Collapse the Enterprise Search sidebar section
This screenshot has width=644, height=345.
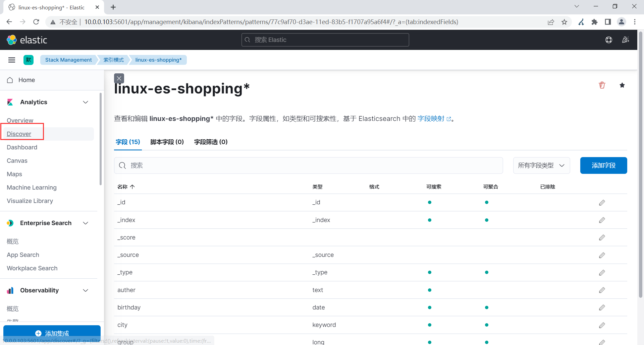[x=86, y=223]
